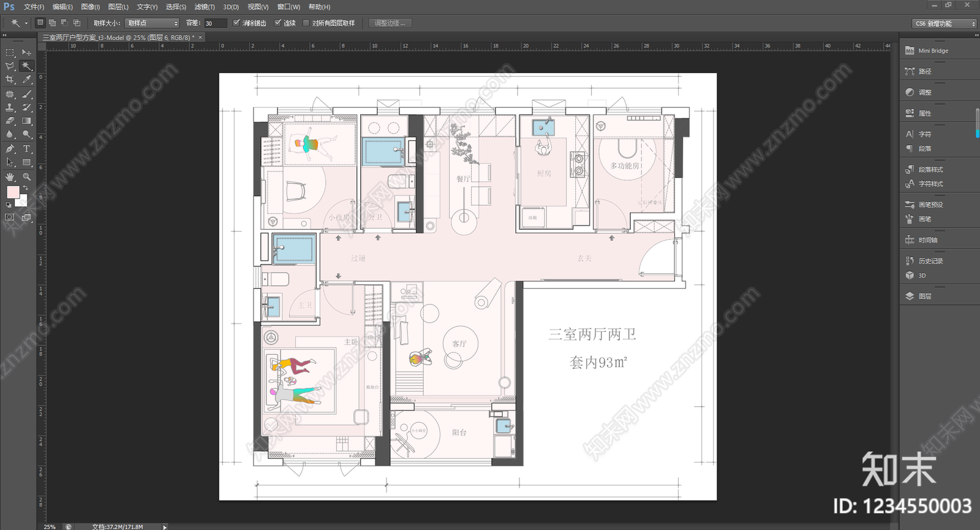Expand the left toolbox panel
980x530 pixels.
(x=5, y=35)
